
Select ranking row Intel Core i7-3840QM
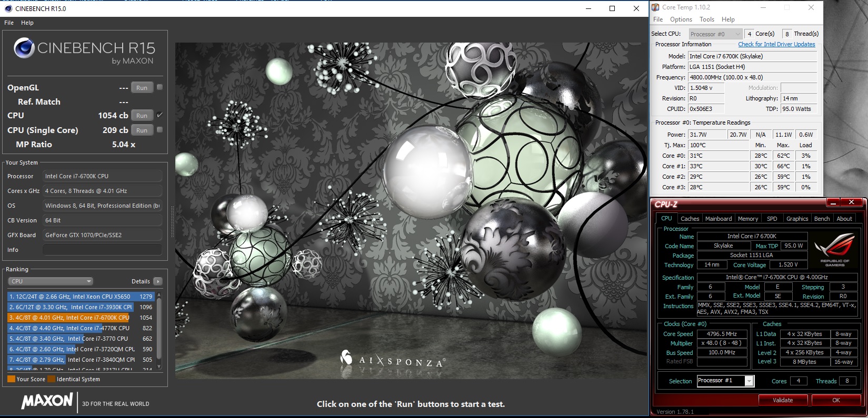[x=81, y=360]
